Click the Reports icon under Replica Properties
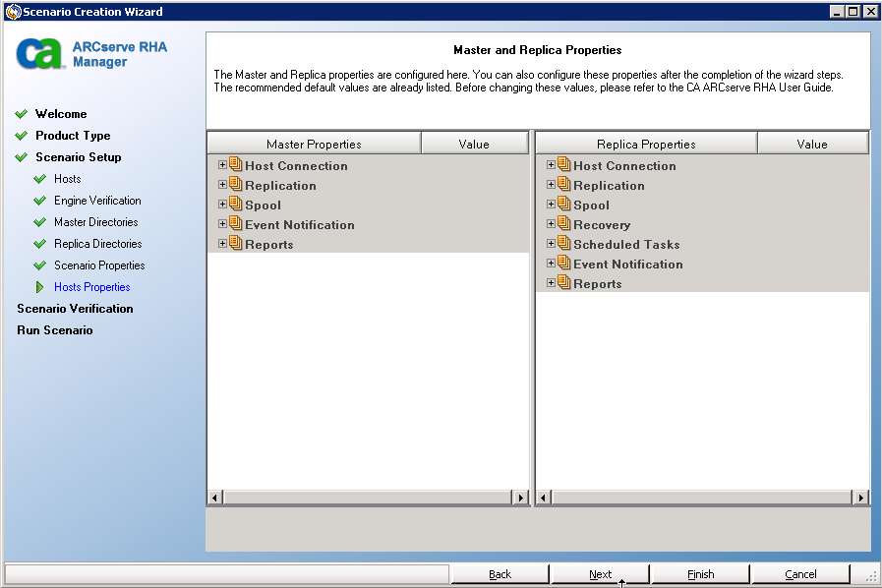The image size is (882, 588). coord(563,283)
